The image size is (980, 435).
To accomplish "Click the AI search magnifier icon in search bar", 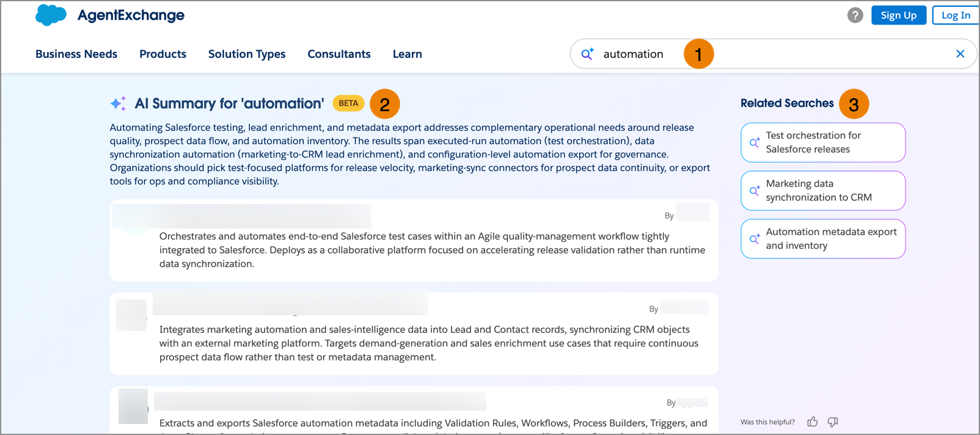I will click(x=587, y=54).
